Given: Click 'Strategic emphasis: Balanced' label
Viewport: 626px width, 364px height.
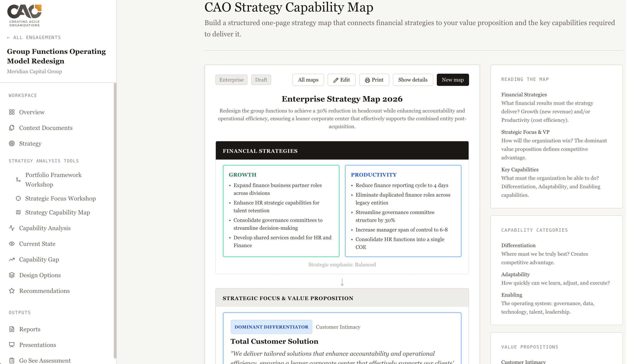Looking at the screenshot, I should (x=342, y=264).
